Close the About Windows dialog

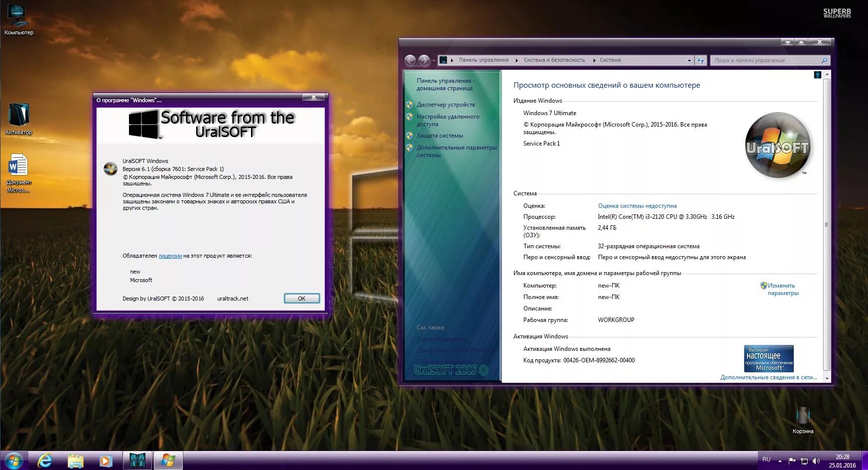pyautogui.click(x=314, y=97)
